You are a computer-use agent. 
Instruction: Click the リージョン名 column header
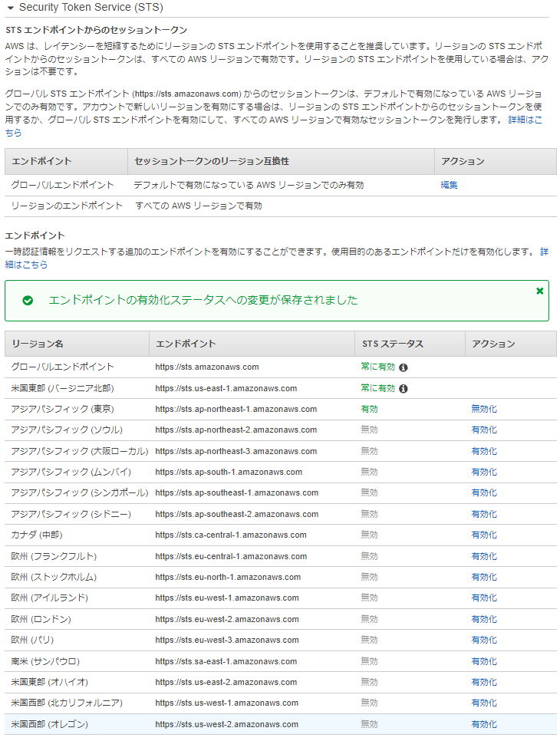(x=77, y=344)
